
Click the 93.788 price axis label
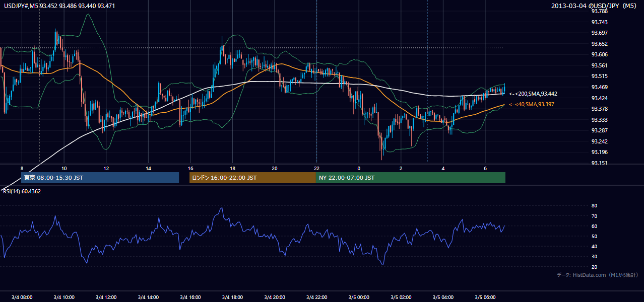[x=599, y=11]
